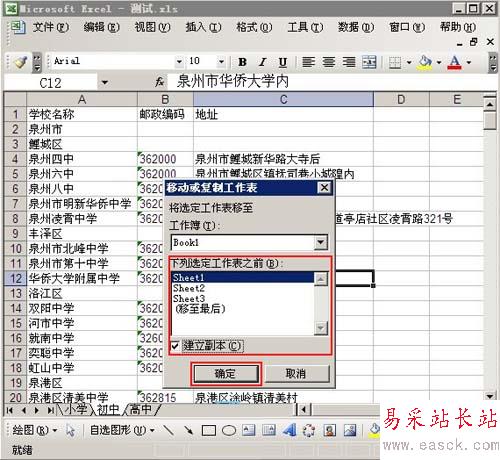Open borders dropdown arrow
500x460 pixels.
coord(409,62)
